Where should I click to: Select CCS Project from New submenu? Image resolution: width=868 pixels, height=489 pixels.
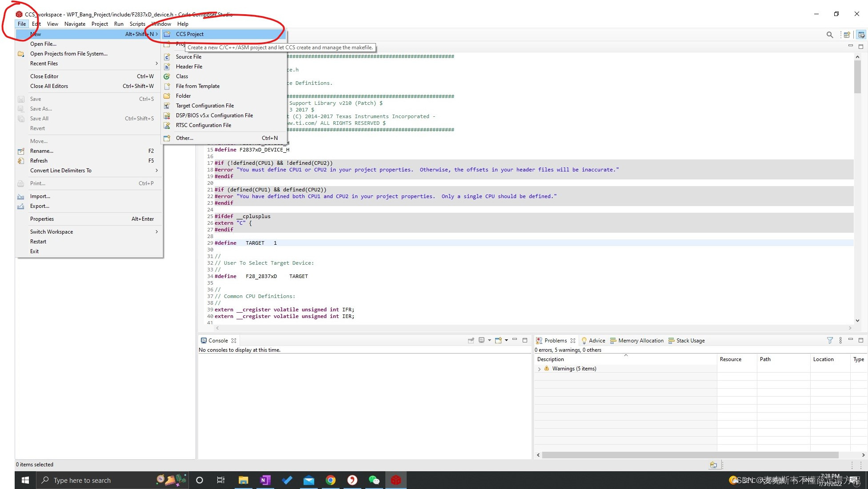coord(224,34)
